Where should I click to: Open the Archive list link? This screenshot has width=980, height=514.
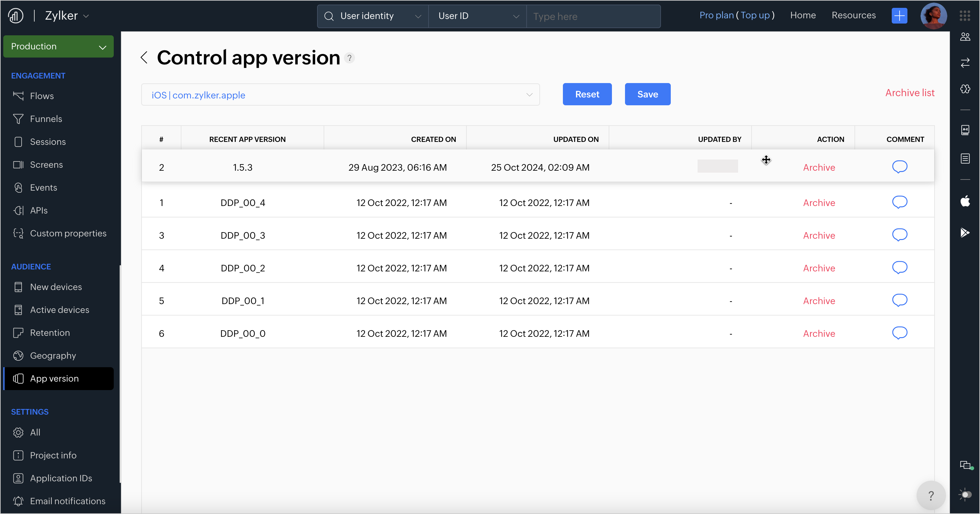909,93
